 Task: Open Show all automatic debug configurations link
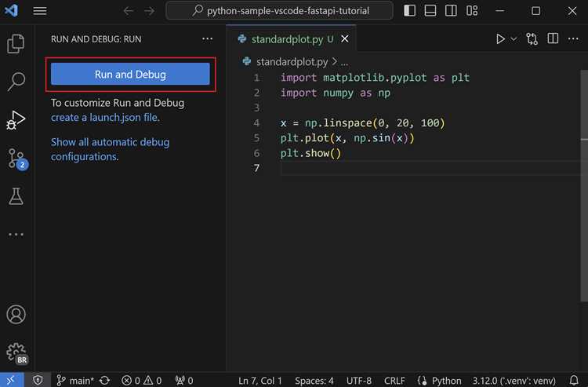pos(111,149)
